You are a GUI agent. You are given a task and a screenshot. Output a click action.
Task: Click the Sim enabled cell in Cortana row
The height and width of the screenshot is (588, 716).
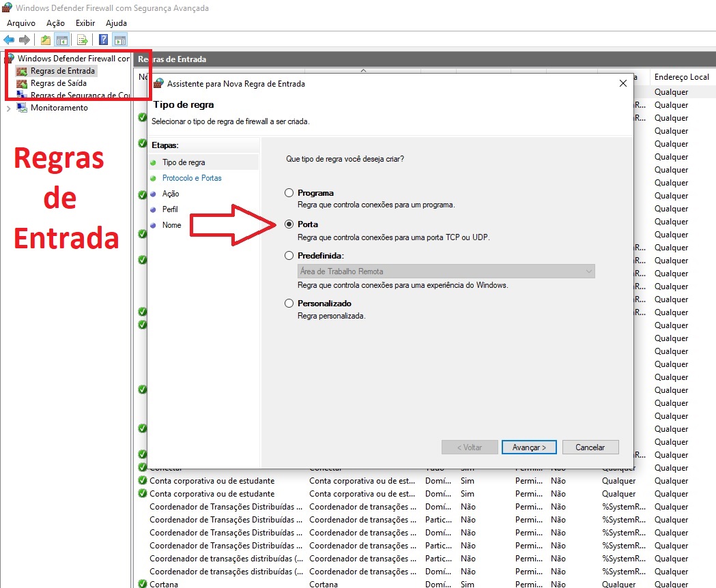click(467, 584)
